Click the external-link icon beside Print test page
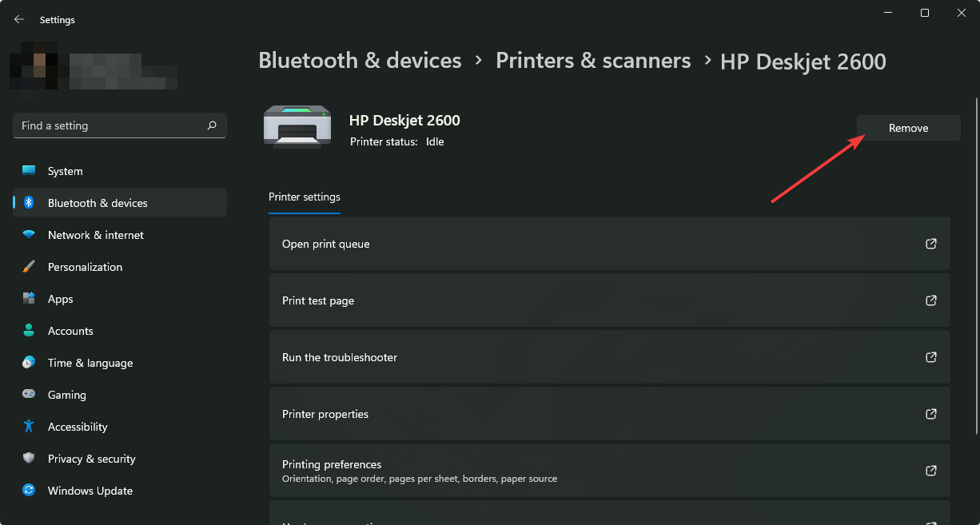This screenshot has height=525, width=980. [930, 300]
